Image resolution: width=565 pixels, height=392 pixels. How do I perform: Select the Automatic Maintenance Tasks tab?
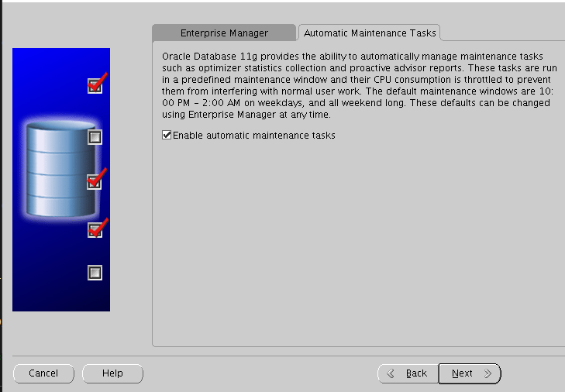point(370,33)
